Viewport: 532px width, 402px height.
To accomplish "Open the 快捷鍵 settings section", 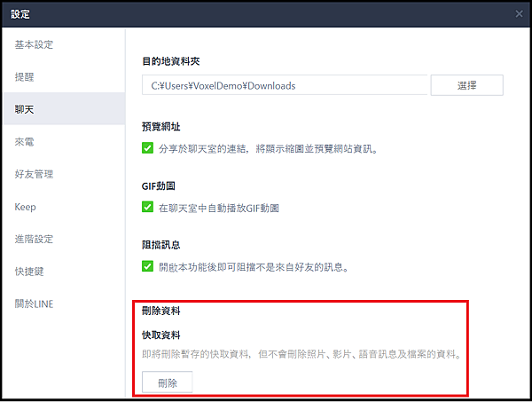I will point(64,272).
